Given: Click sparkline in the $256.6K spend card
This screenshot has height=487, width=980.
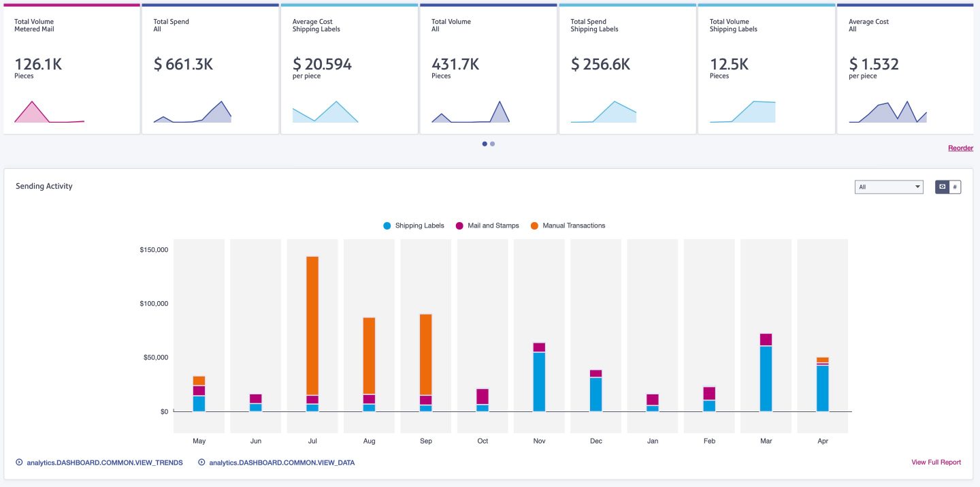Looking at the screenshot, I should (x=604, y=112).
